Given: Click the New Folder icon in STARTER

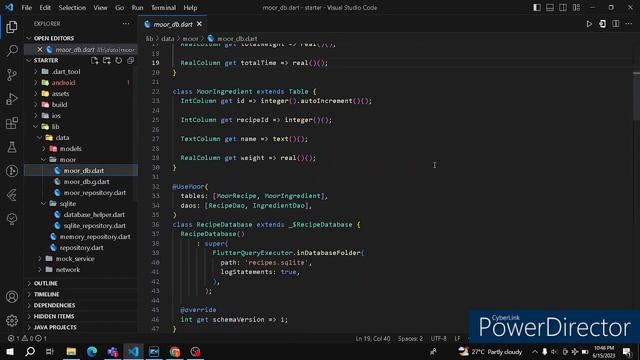Looking at the screenshot, I should (x=107, y=60).
